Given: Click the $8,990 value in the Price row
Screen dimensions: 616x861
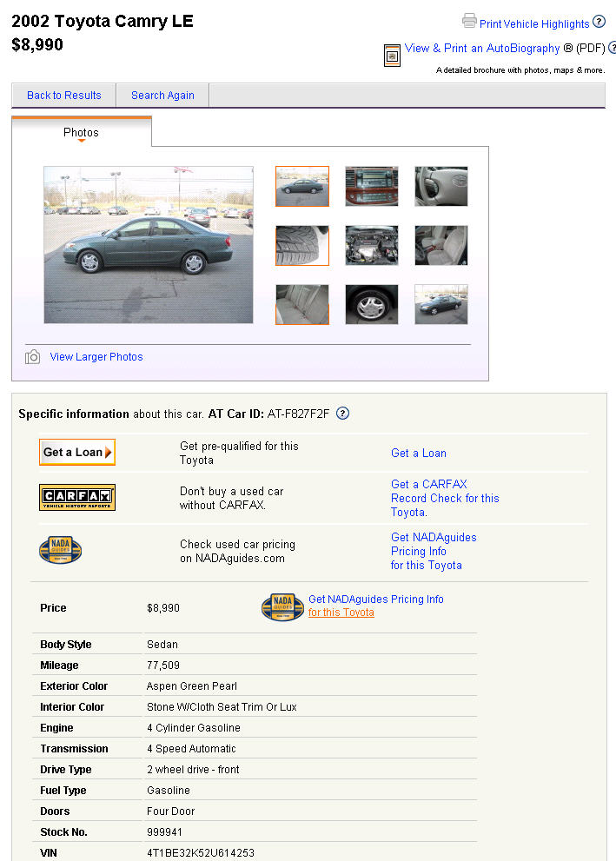Looking at the screenshot, I should [x=163, y=608].
